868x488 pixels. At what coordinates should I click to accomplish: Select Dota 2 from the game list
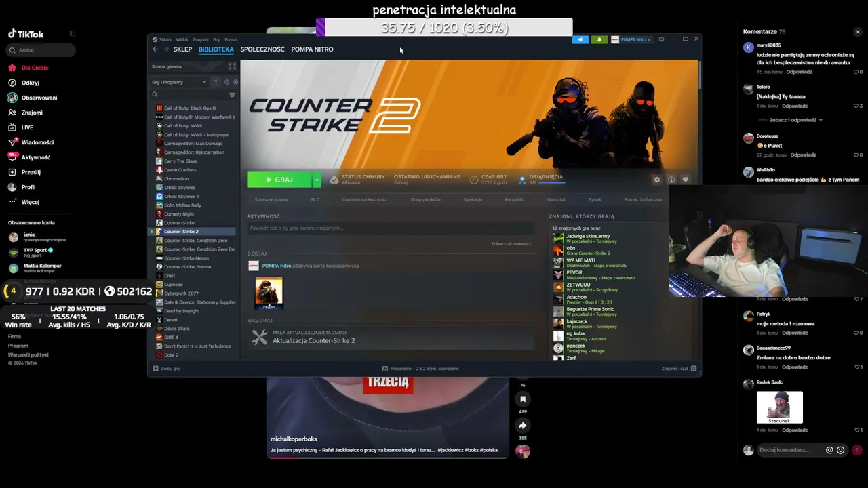pyautogui.click(x=171, y=355)
